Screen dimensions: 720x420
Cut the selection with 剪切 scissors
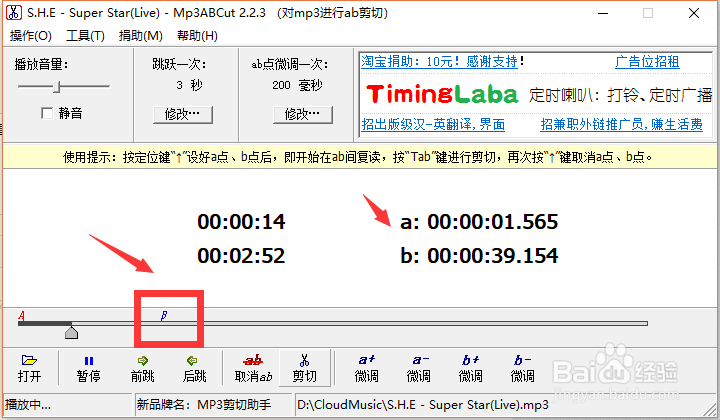[x=304, y=368]
